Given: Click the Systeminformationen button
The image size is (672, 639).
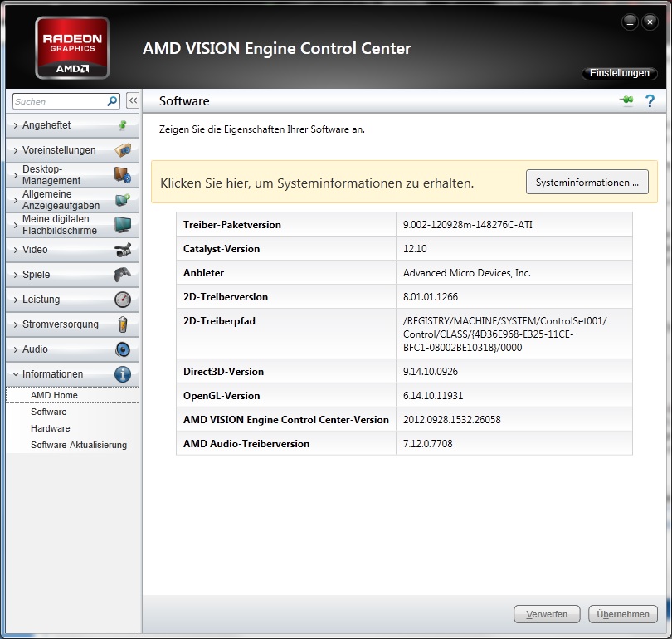Looking at the screenshot, I should pos(587,182).
